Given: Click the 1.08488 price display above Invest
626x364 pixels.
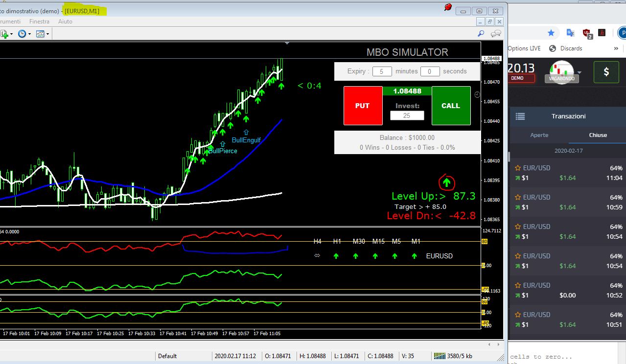Looking at the screenshot, I should 407,91.
